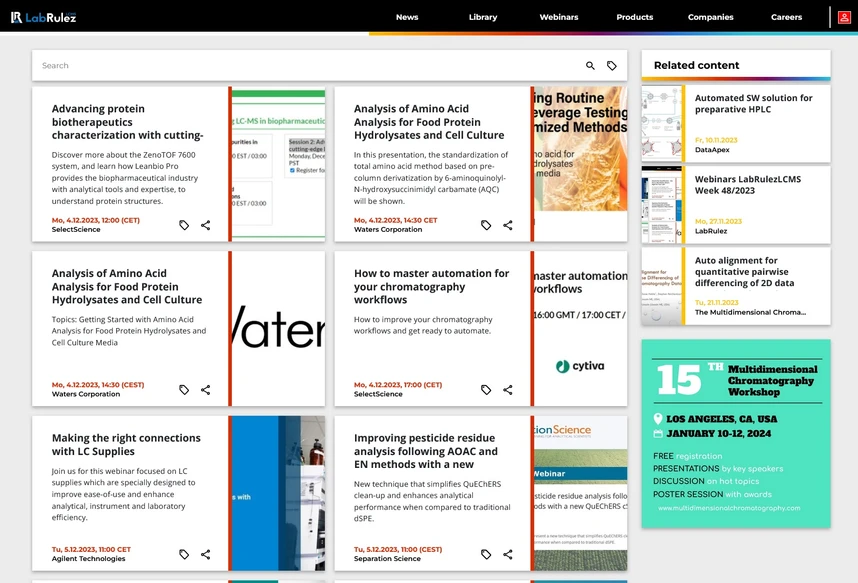This screenshot has width=858, height=583.
Task: Click user account icon in top bar
Action: 845,17
